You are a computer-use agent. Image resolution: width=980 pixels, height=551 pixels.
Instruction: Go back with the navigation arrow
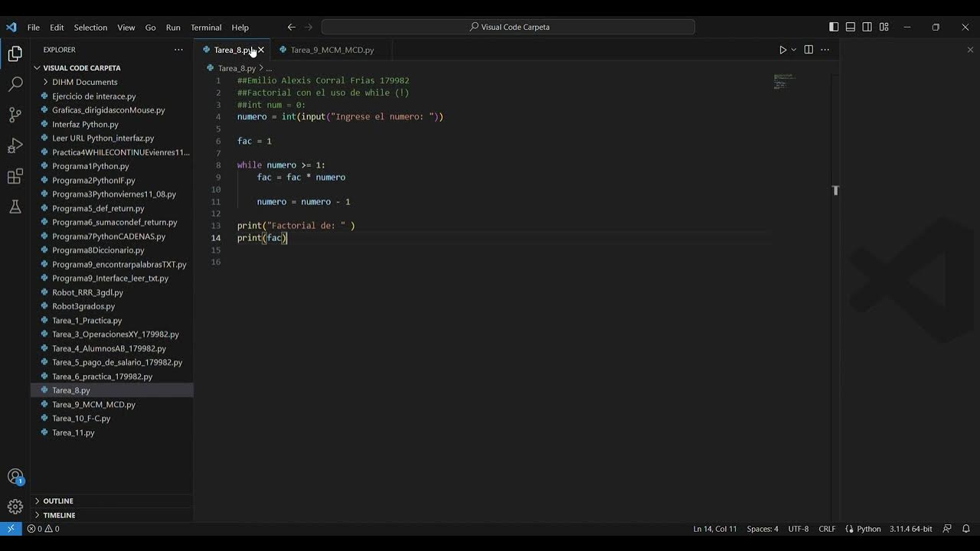pyautogui.click(x=292, y=27)
